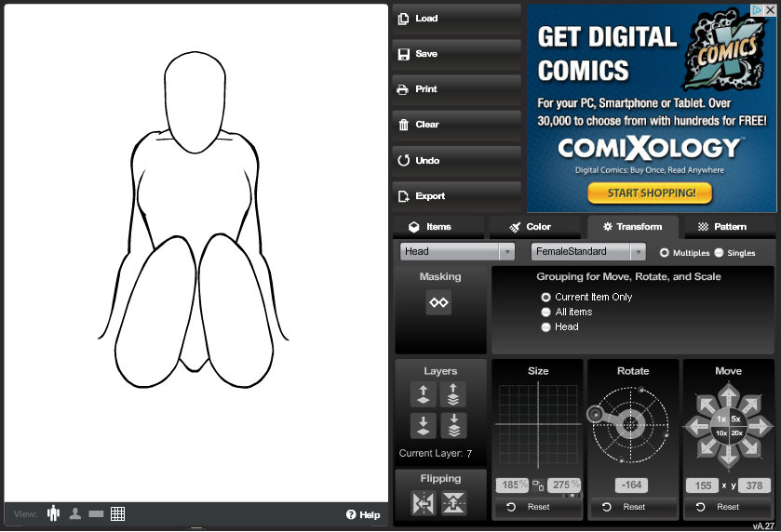Flip the item vertically
Viewport: 781px width, 532px height.
453,503
